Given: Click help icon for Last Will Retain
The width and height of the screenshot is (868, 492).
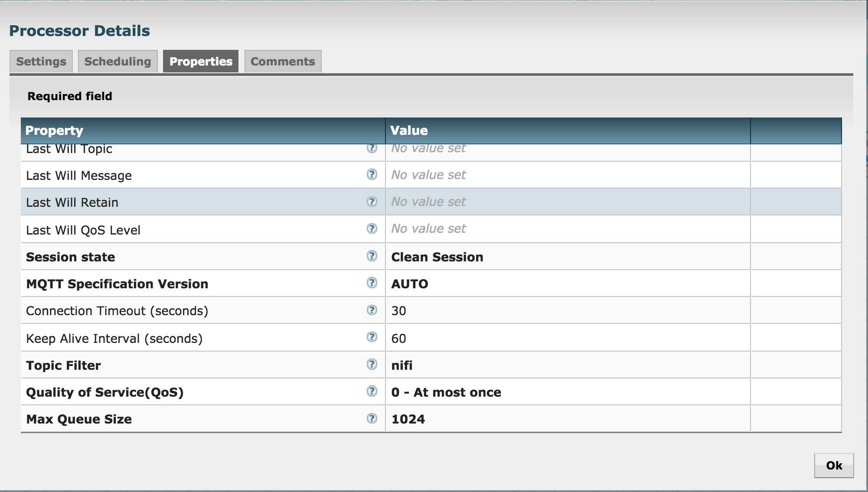Looking at the screenshot, I should 372,202.
